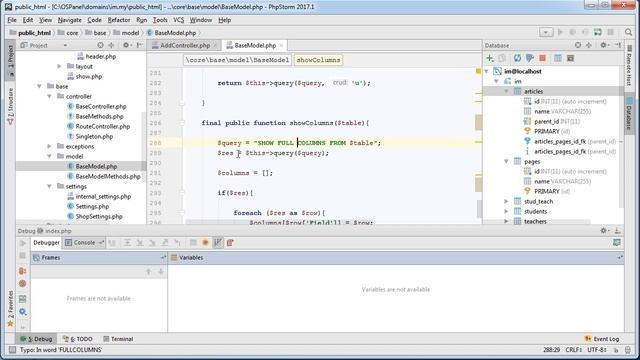Click Restore Layout icon in Debug sidebar

coord(22,299)
